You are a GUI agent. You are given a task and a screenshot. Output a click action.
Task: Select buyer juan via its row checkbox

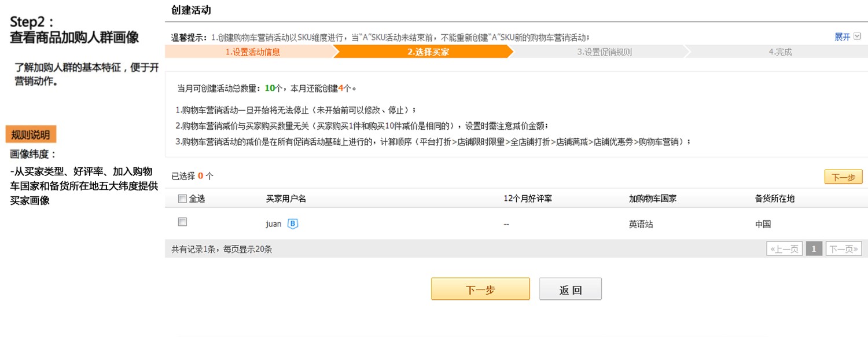pos(182,223)
